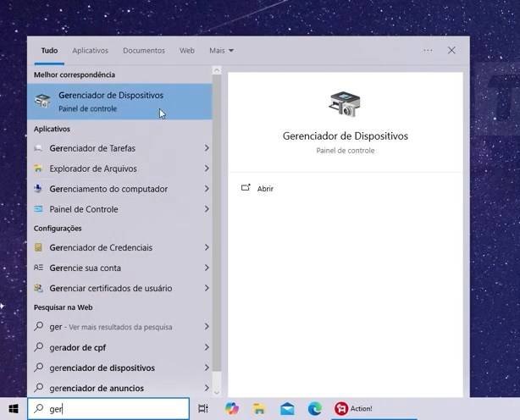Select Gerenciador de Credenciais setting
The height and width of the screenshot is (420, 520).
pyautogui.click(x=119, y=247)
